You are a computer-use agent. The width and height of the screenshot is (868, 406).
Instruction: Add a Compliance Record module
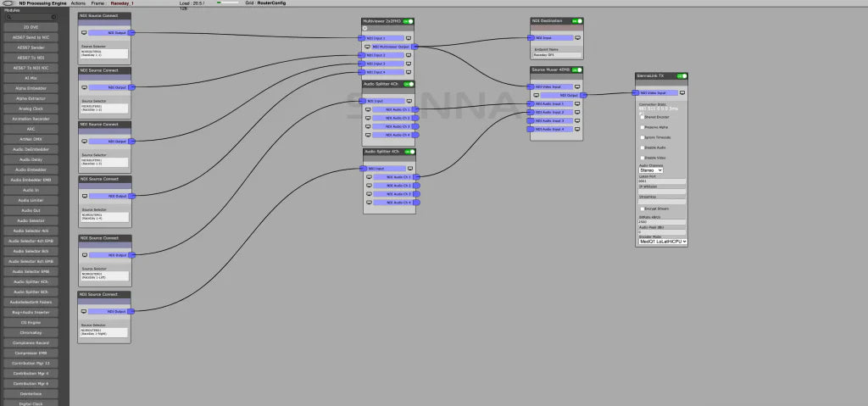31,343
